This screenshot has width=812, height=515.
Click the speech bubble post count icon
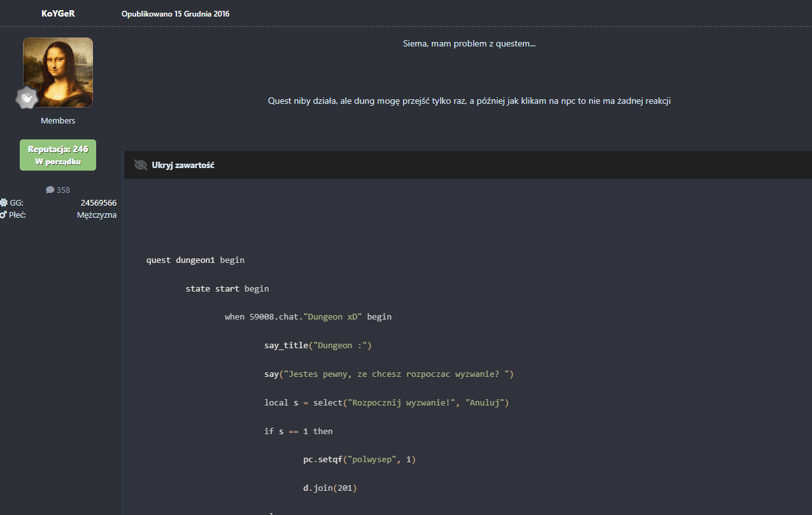click(50, 190)
